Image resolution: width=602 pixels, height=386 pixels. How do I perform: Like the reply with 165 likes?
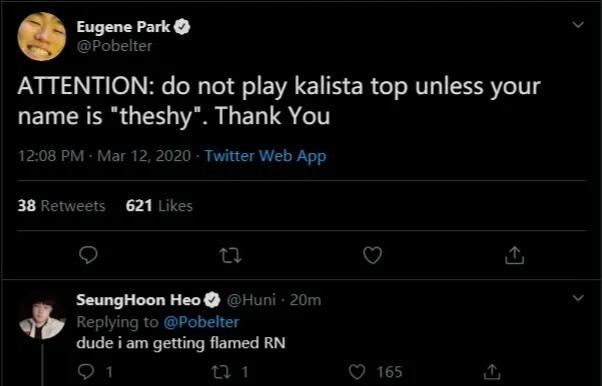357,372
